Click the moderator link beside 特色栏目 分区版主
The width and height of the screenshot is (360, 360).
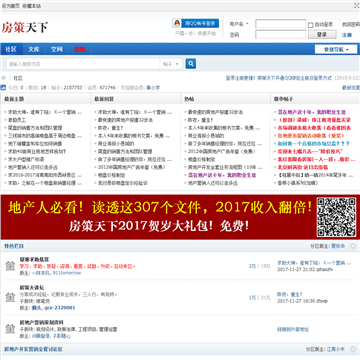coord(338,246)
